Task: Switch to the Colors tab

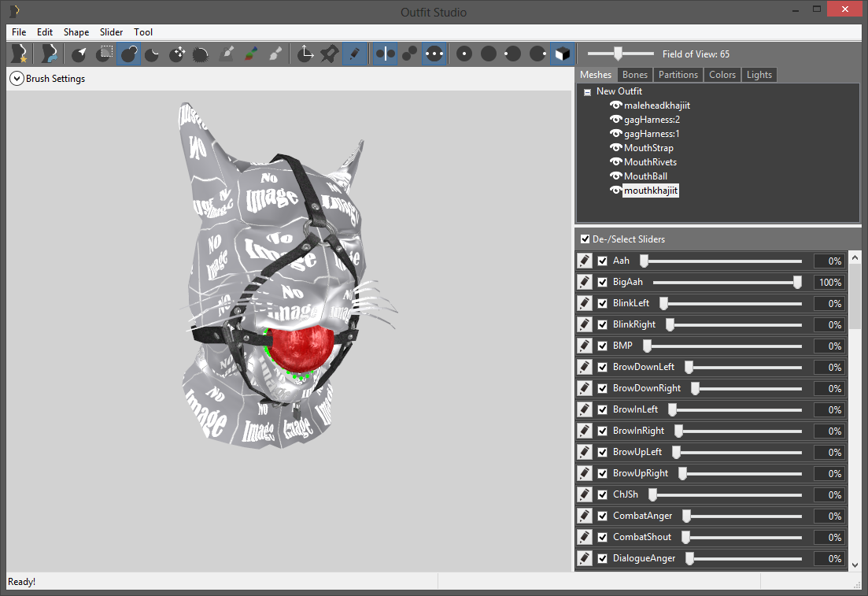Action: (722, 75)
